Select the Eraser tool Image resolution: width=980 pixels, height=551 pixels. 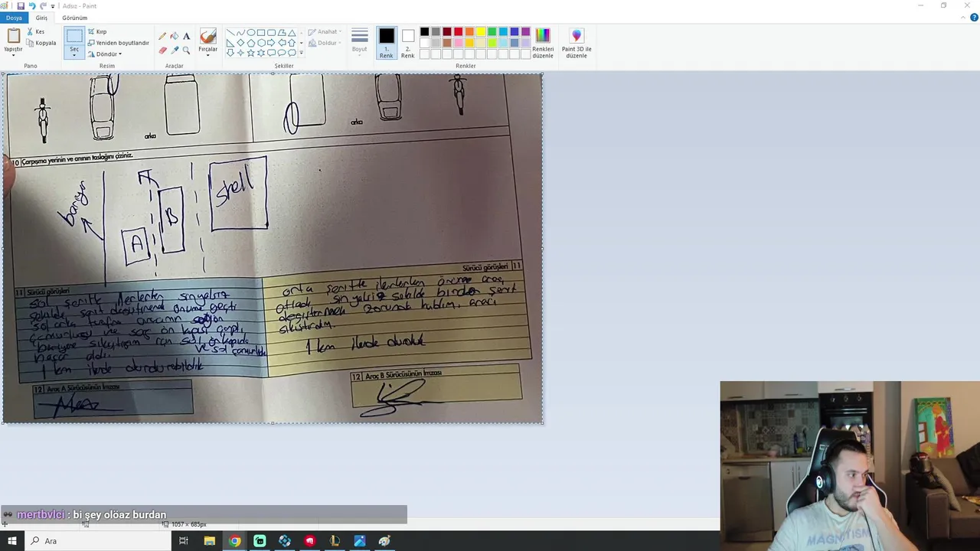pyautogui.click(x=162, y=51)
